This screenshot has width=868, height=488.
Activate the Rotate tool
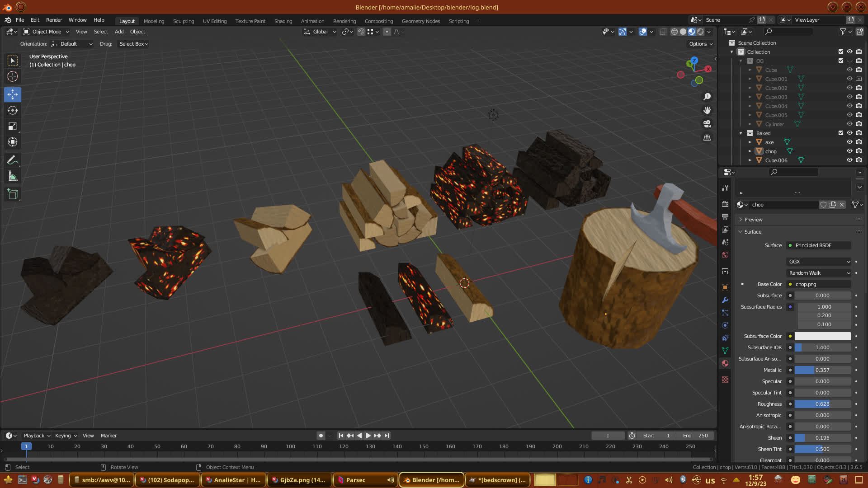point(13,110)
